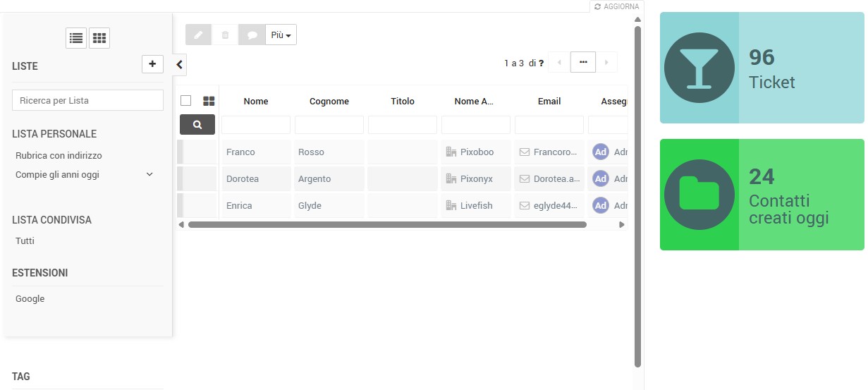Open the Compie gli anni oggi list
Screen dimensions: 868x390
tap(57, 175)
